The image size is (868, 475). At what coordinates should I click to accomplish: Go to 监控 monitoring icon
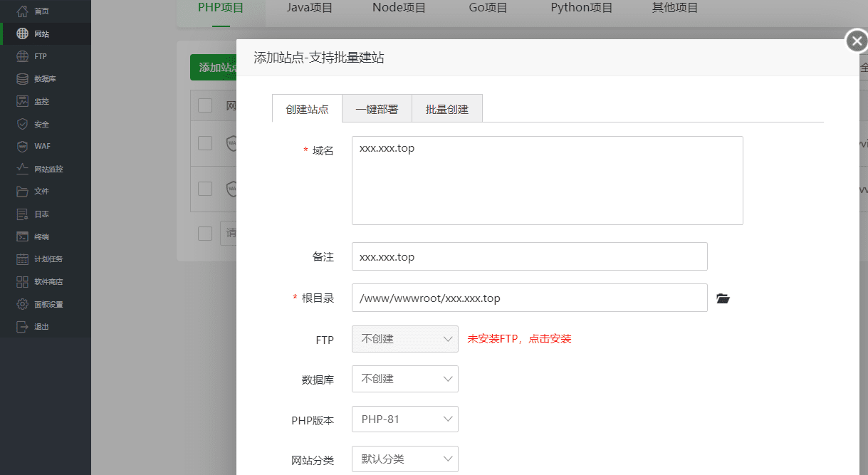click(22, 102)
